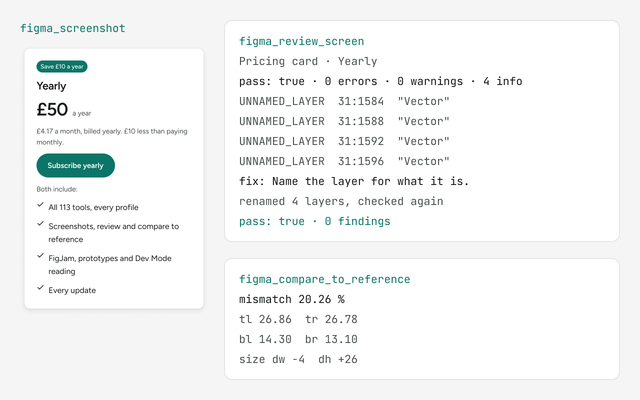Screen dimensions: 640x400
Task: Click the 'Both include:' label
Action: click(57, 189)
